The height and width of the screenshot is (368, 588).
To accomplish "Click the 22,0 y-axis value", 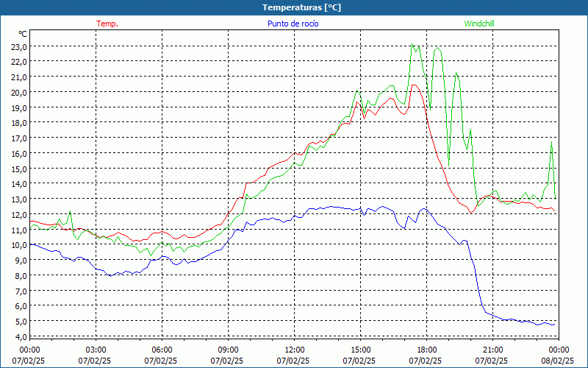I will click(x=19, y=63).
